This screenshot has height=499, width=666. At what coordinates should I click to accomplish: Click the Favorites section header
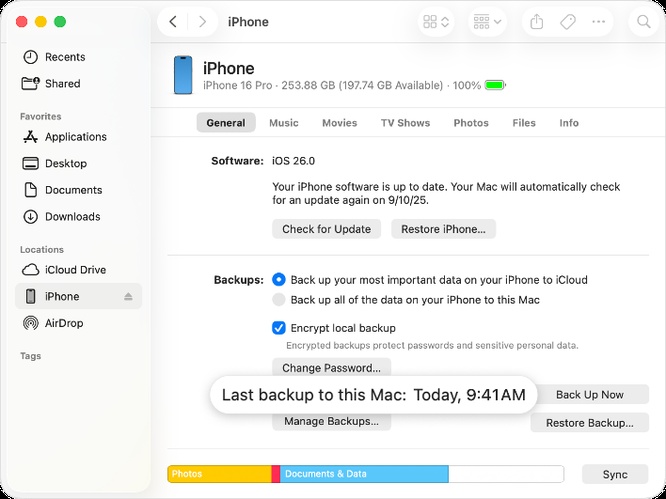(x=41, y=116)
